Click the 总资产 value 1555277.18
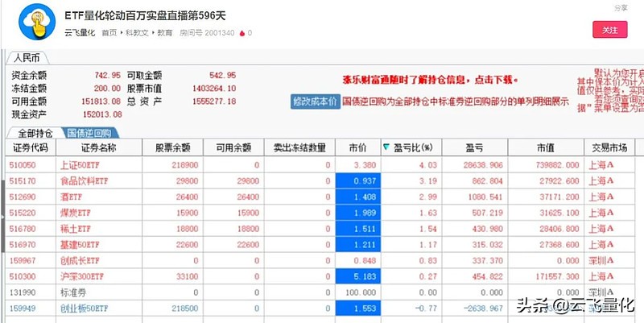This screenshot has height=323, width=644. [214, 101]
